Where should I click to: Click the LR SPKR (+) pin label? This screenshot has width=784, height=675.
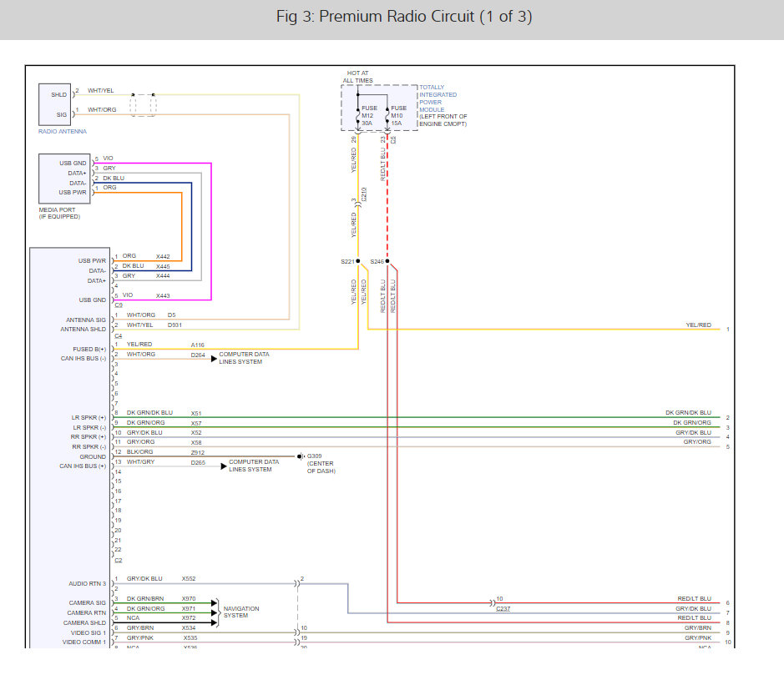89,418
